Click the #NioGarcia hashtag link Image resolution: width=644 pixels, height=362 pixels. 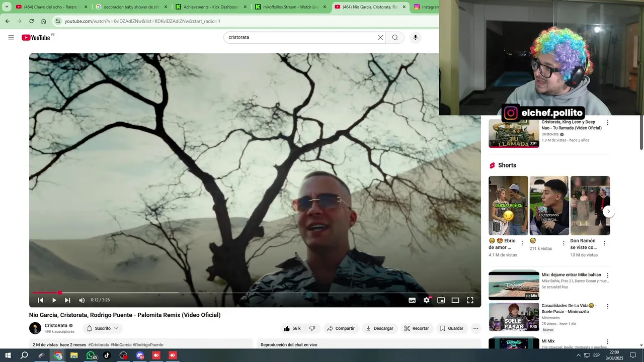(x=121, y=345)
